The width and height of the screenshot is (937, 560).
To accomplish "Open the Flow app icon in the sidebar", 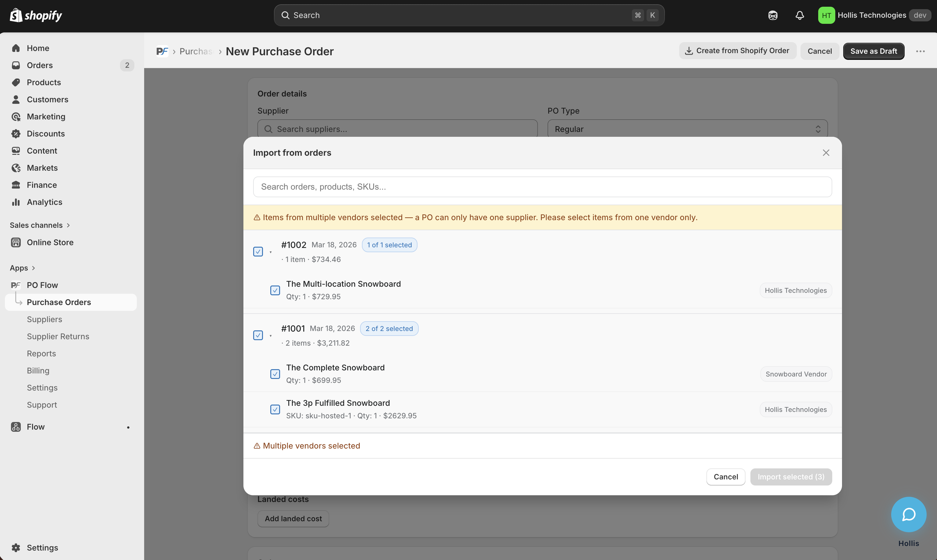I will [16, 427].
